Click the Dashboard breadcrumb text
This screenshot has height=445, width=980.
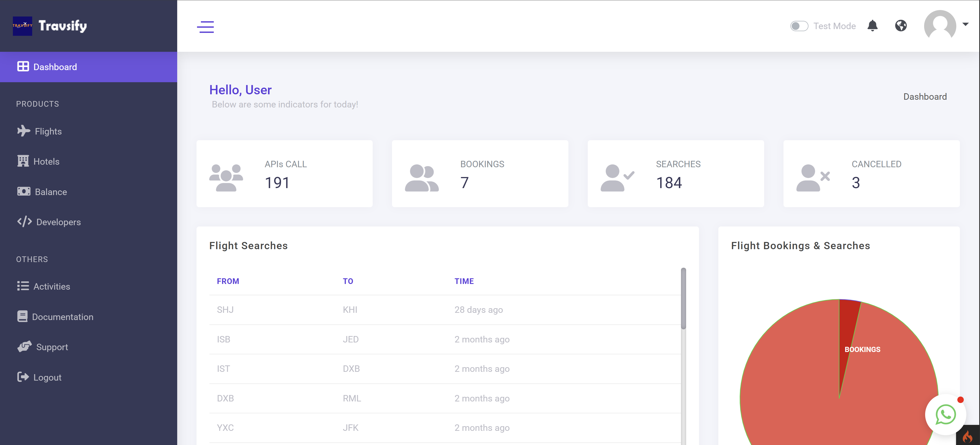click(x=924, y=97)
